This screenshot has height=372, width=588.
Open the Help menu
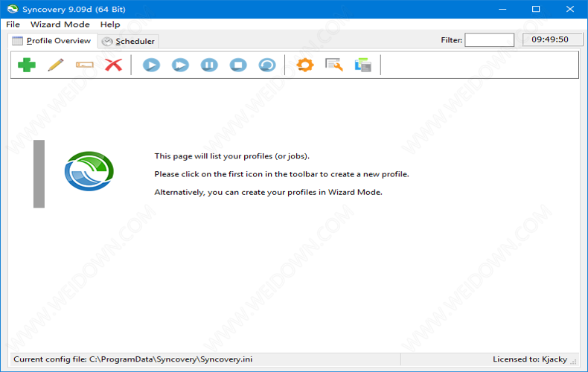point(110,25)
